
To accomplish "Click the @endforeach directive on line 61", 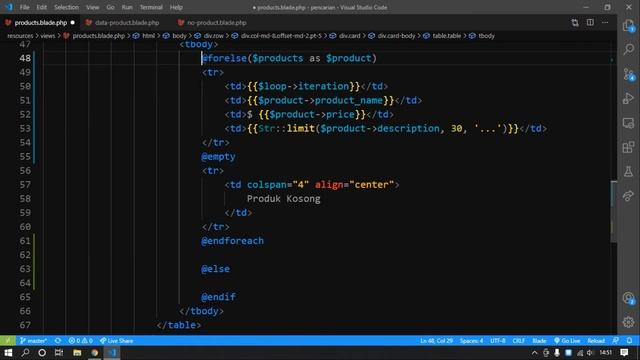I will tap(232, 241).
